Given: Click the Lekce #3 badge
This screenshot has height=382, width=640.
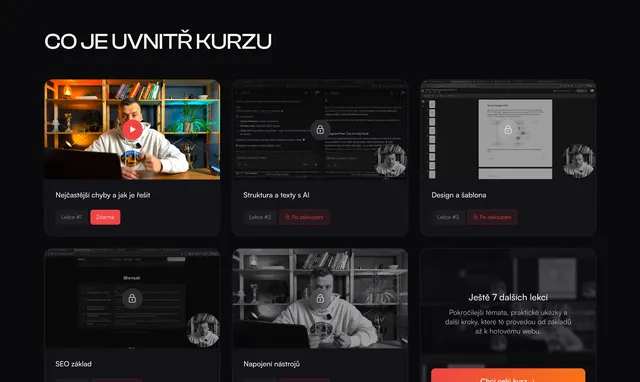Looking at the screenshot, I should tap(448, 217).
